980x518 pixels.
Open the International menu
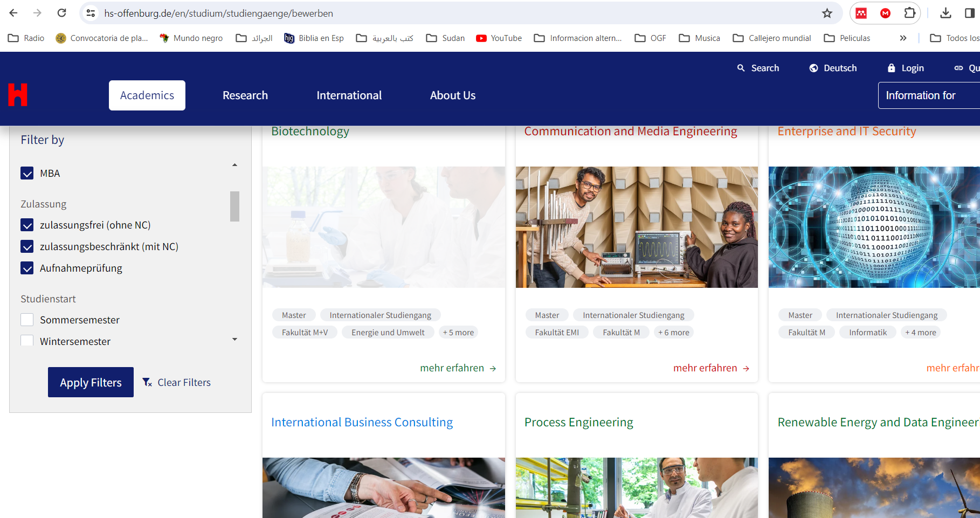pyautogui.click(x=349, y=95)
